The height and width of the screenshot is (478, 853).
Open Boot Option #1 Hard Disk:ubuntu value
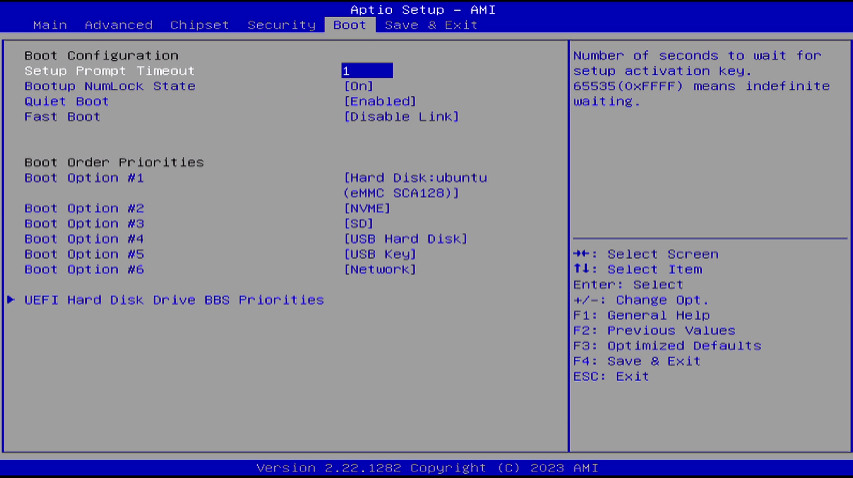[416, 185]
